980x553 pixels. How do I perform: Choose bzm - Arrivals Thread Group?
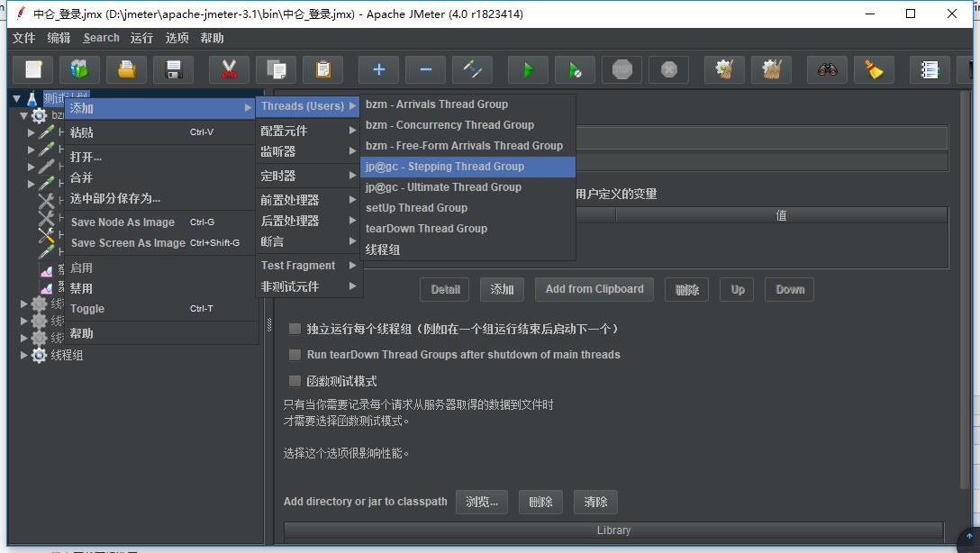(467, 104)
